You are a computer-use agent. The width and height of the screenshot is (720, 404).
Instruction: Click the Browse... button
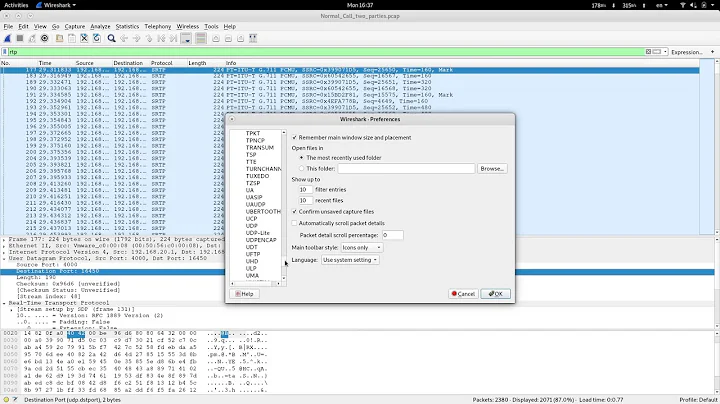[x=492, y=168]
